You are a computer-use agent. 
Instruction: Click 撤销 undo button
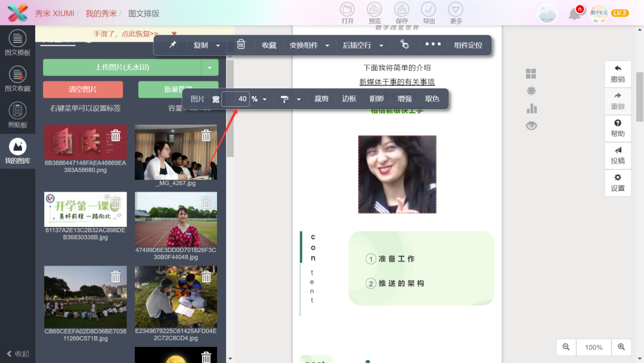(x=618, y=74)
